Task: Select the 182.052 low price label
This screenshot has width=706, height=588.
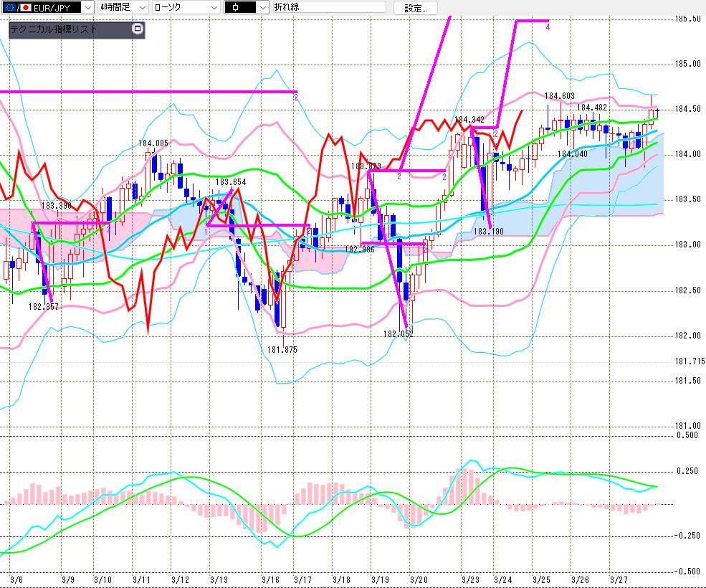Action: [x=399, y=334]
